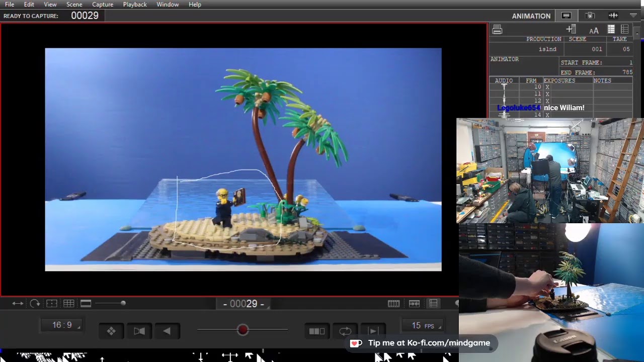Open the Playback menu

click(135, 5)
